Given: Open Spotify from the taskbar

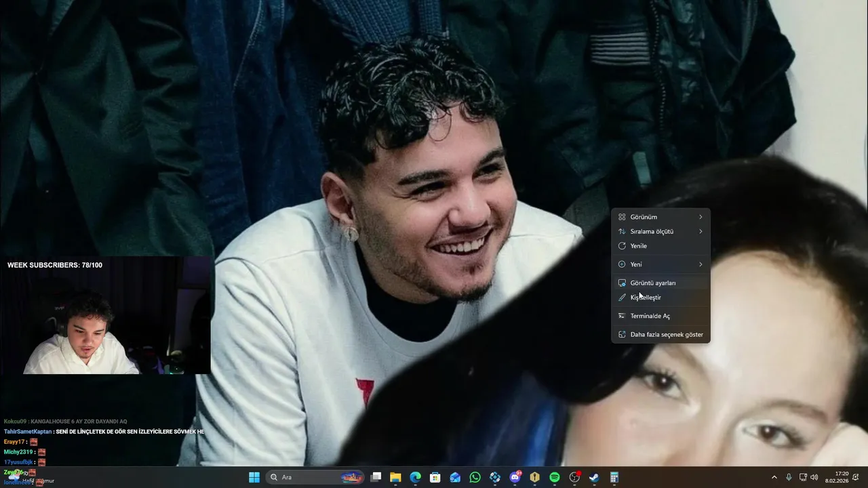Looking at the screenshot, I should click(x=555, y=477).
